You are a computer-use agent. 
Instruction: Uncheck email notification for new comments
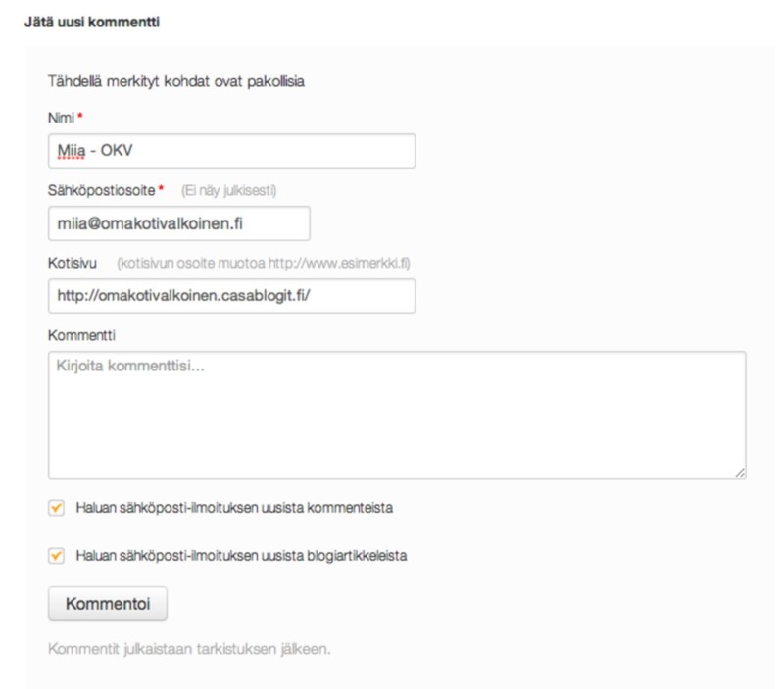56,508
